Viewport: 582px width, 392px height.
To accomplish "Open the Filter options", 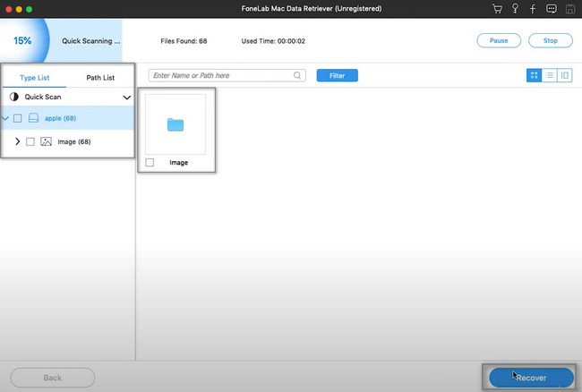I will tap(337, 75).
